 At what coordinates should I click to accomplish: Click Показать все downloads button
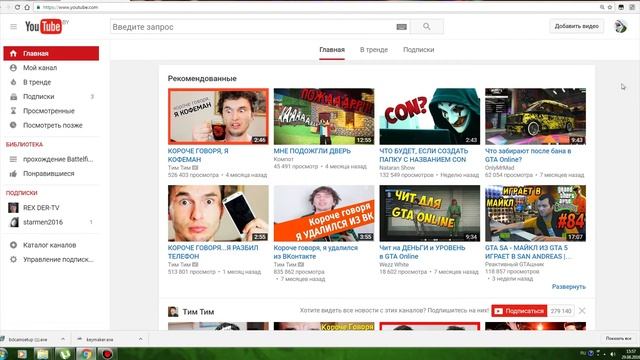(618, 339)
